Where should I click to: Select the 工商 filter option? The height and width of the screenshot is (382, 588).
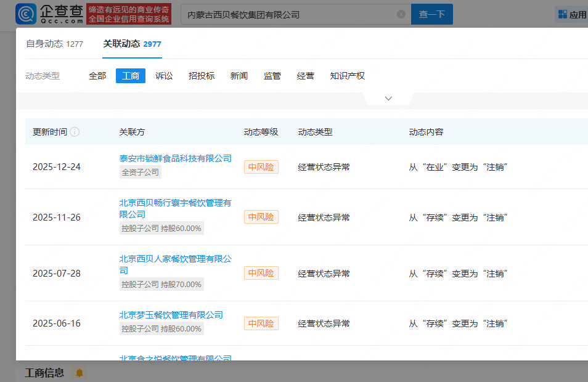point(131,76)
